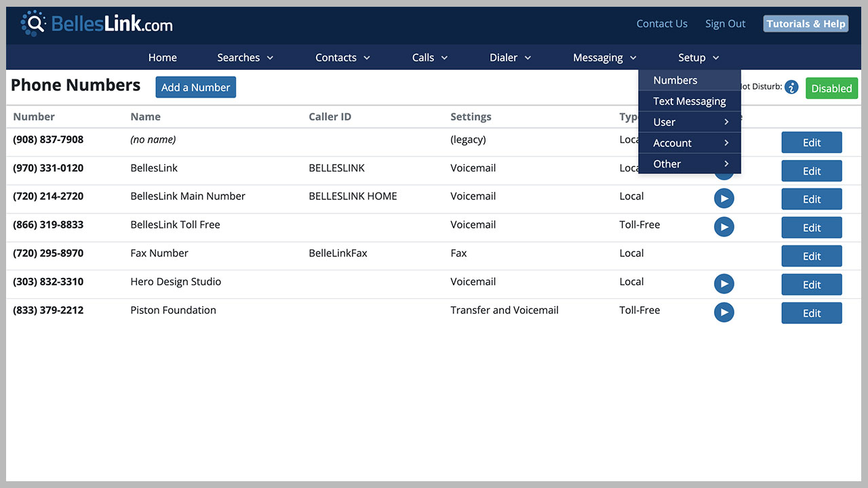
Task: Click the BELLESLINK HOME caller ID
Action: pyautogui.click(x=353, y=196)
